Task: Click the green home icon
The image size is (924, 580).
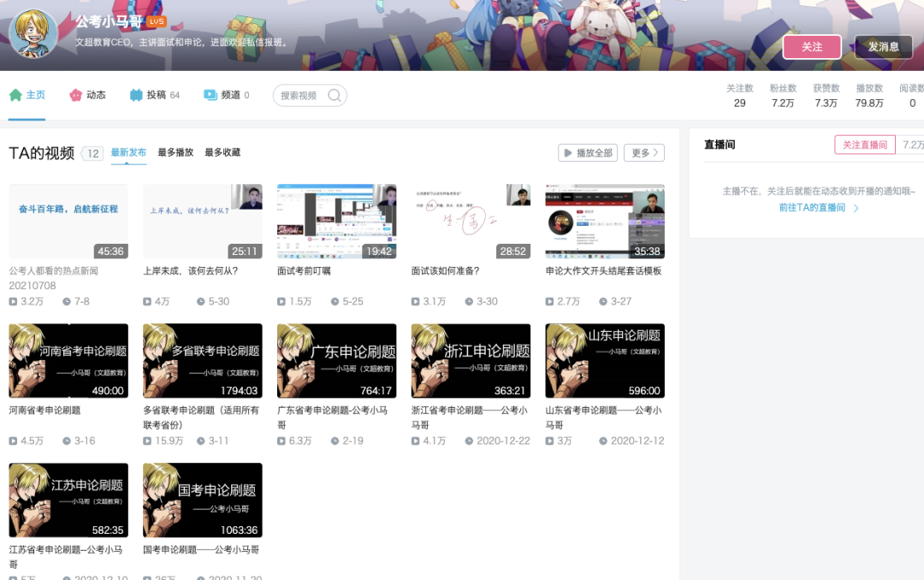Action: pos(15,95)
